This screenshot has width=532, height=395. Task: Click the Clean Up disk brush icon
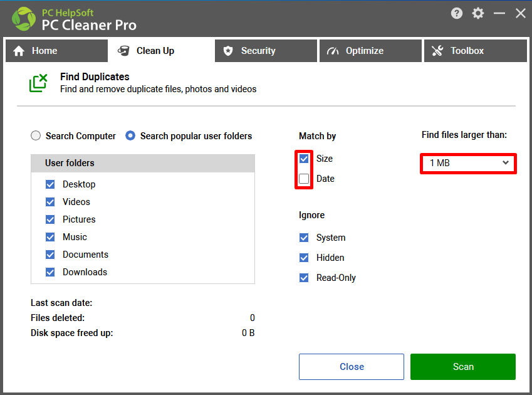(x=123, y=51)
